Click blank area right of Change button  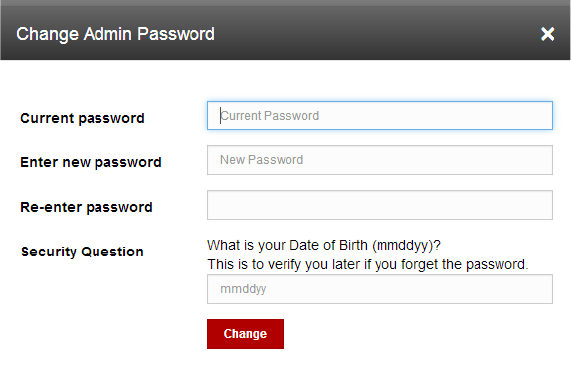tap(419, 334)
